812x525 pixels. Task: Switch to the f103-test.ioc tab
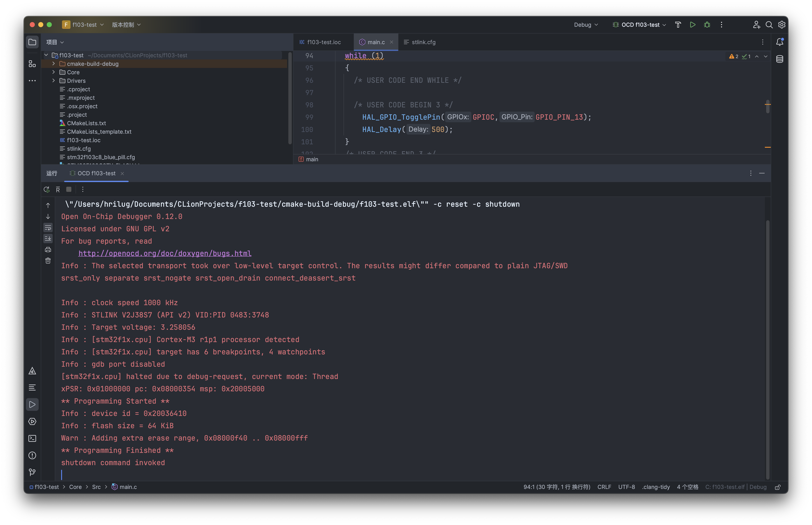pos(320,42)
